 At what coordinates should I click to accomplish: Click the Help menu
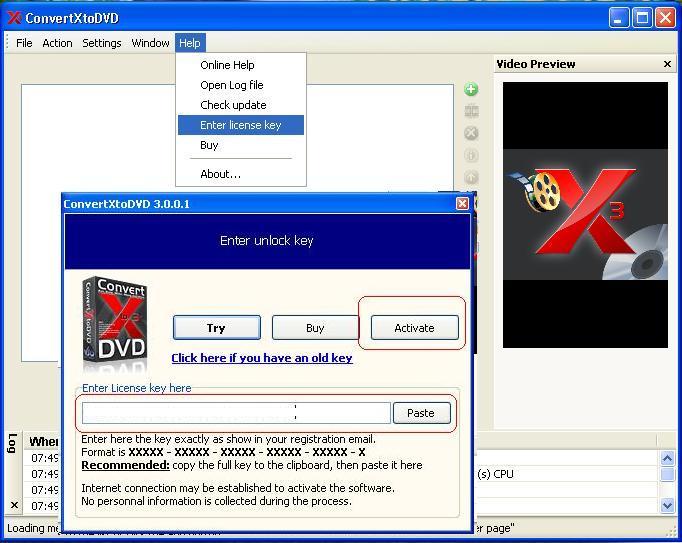point(190,43)
